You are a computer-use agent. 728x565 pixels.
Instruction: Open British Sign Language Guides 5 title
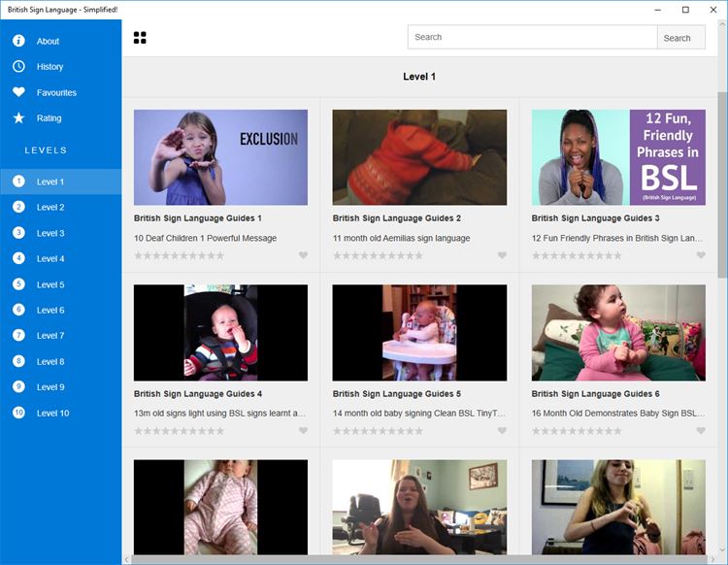click(396, 394)
